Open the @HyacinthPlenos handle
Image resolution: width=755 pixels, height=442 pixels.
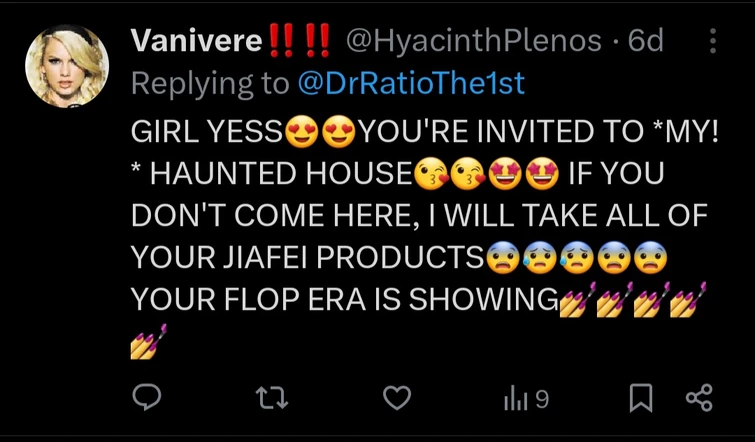(474, 41)
